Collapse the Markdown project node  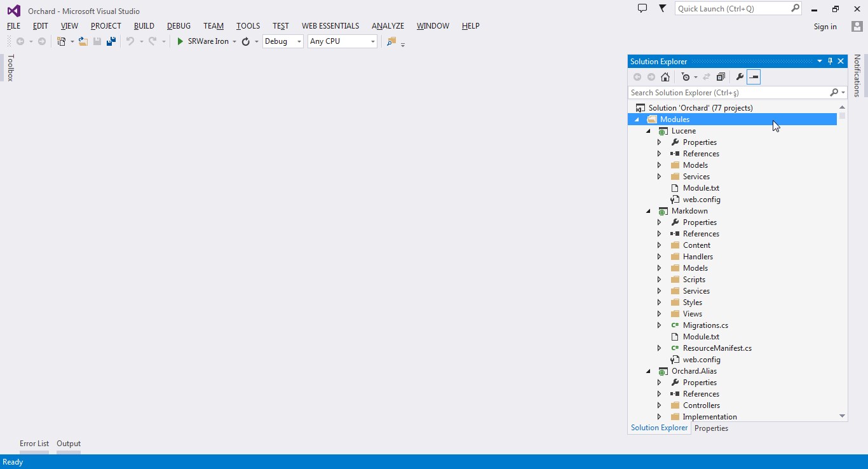tap(648, 211)
